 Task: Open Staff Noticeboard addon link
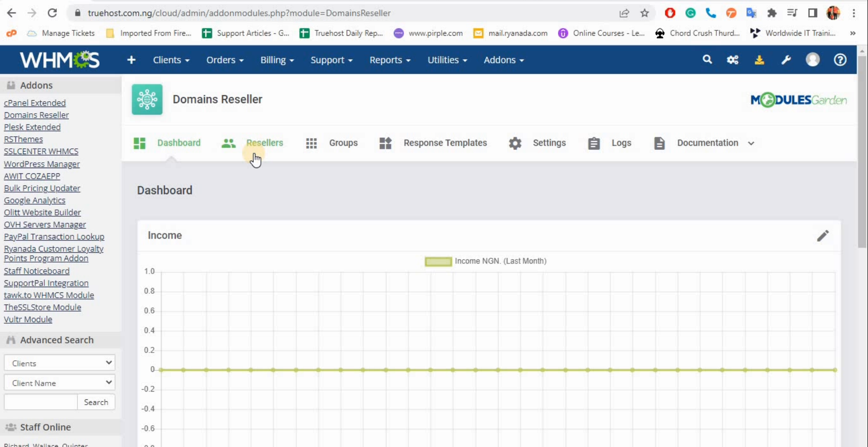(x=37, y=271)
